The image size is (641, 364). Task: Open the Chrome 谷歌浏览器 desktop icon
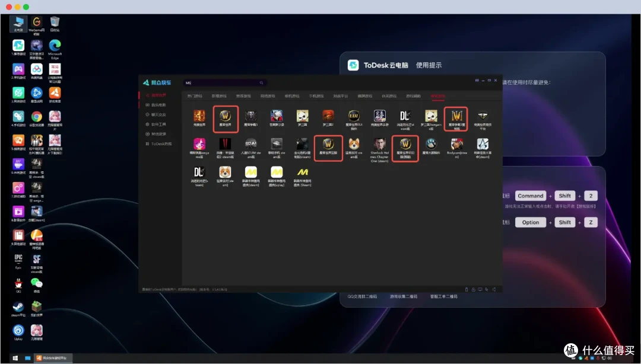point(36,117)
